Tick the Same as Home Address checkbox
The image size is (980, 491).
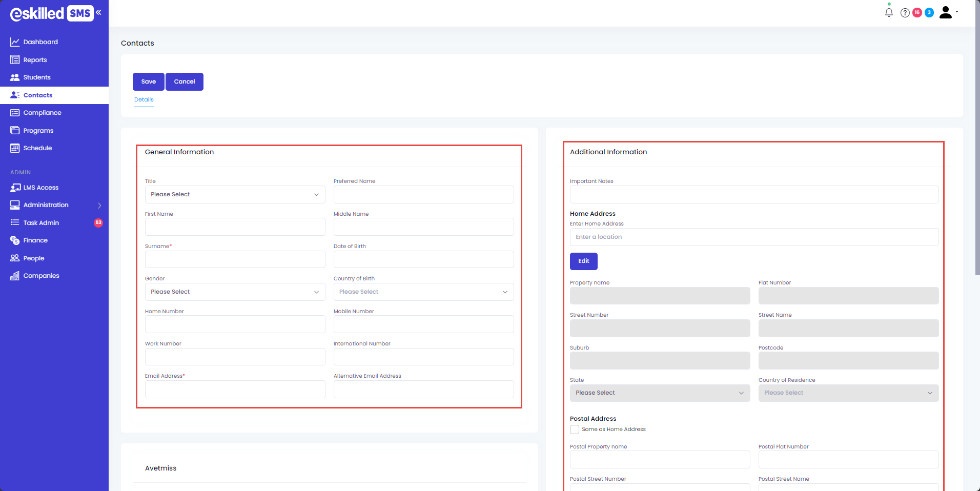[575, 429]
